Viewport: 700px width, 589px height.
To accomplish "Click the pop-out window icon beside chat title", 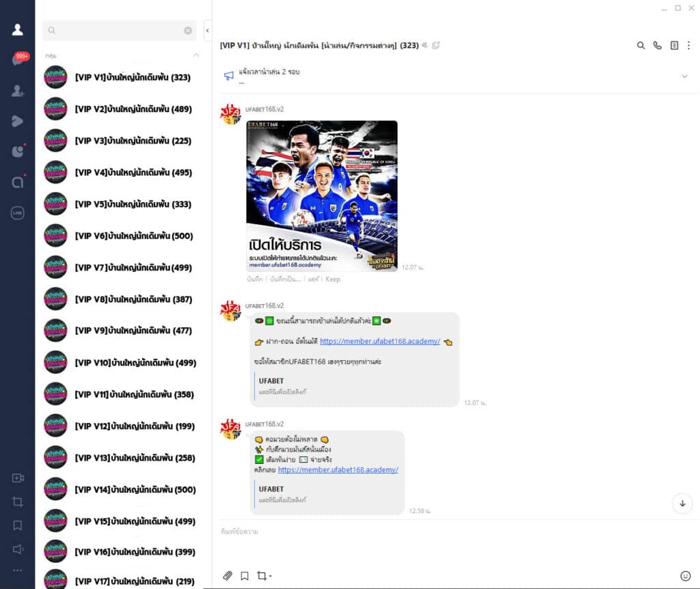I will (x=435, y=45).
